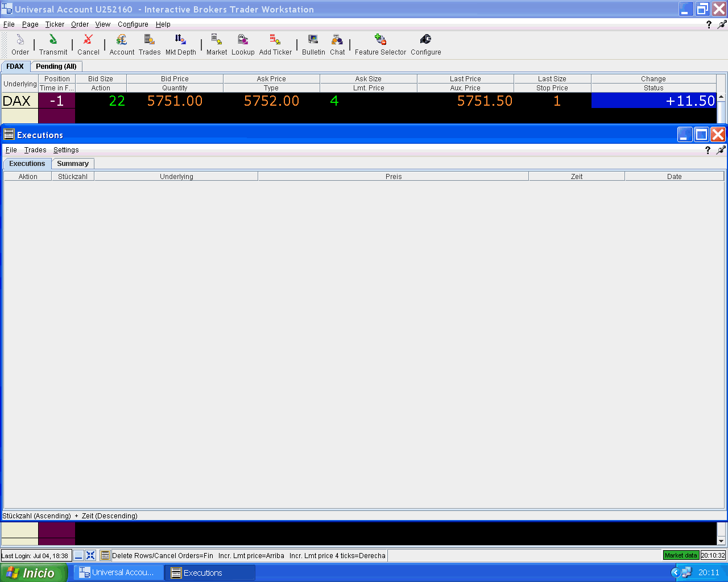The width and height of the screenshot is (728, 582).
Task: Expand hidden system tray icons arrow
Action: coord(676,572)
